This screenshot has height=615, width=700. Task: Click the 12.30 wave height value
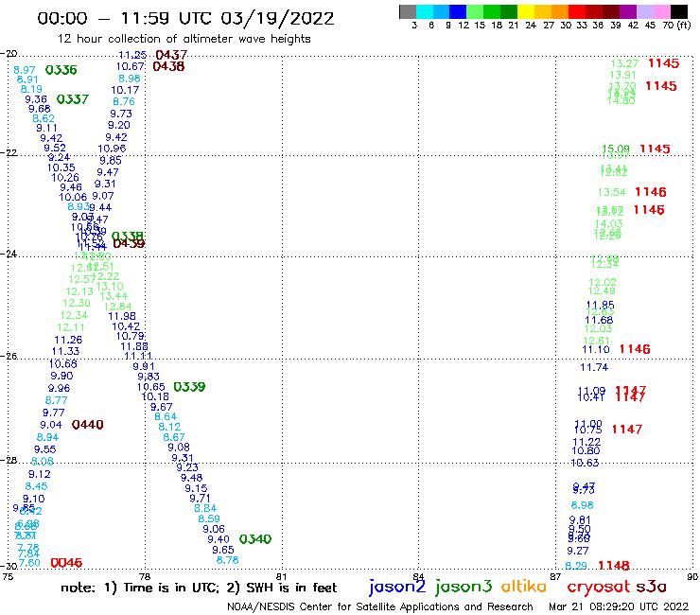click(77, 303)
